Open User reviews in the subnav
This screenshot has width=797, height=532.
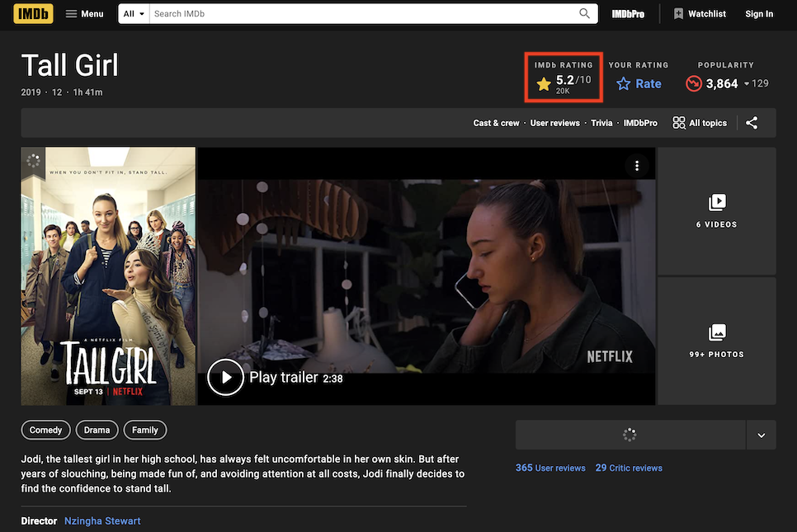click(x=554, y=123)
